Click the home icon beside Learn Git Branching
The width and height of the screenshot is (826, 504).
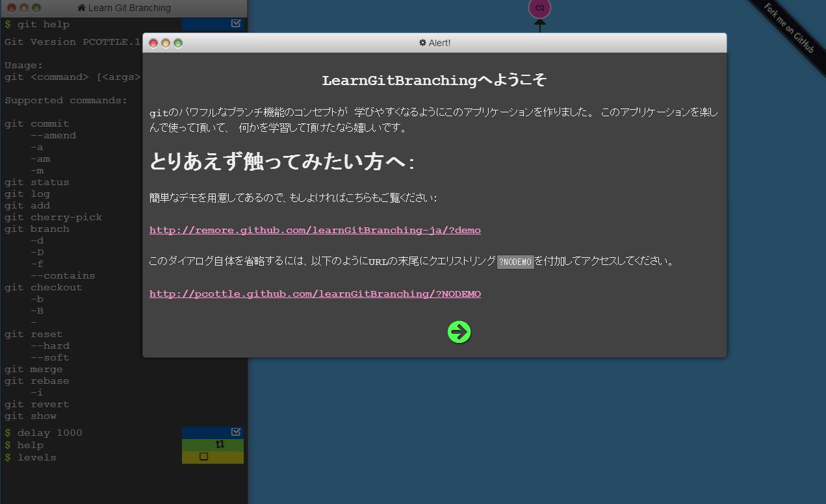pos(81,8)
